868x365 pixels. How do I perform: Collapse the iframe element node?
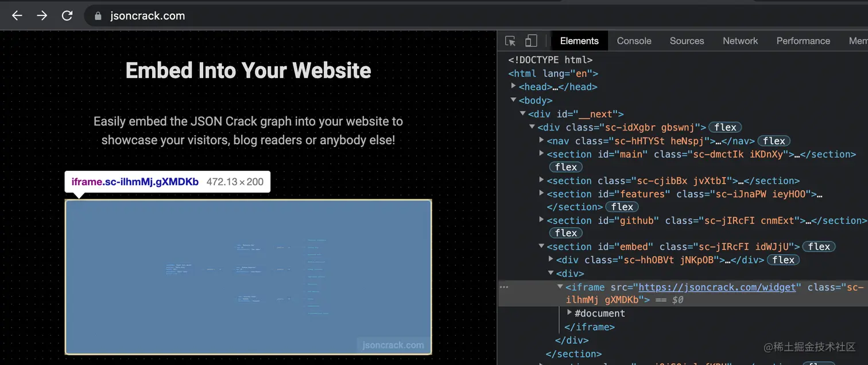[560, 286]
